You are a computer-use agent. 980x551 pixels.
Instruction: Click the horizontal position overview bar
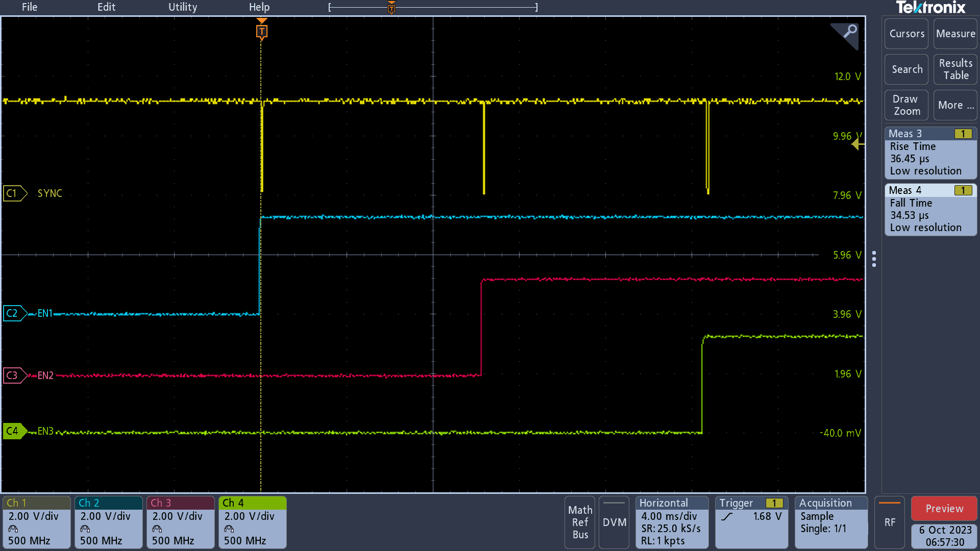pos(433,8)
